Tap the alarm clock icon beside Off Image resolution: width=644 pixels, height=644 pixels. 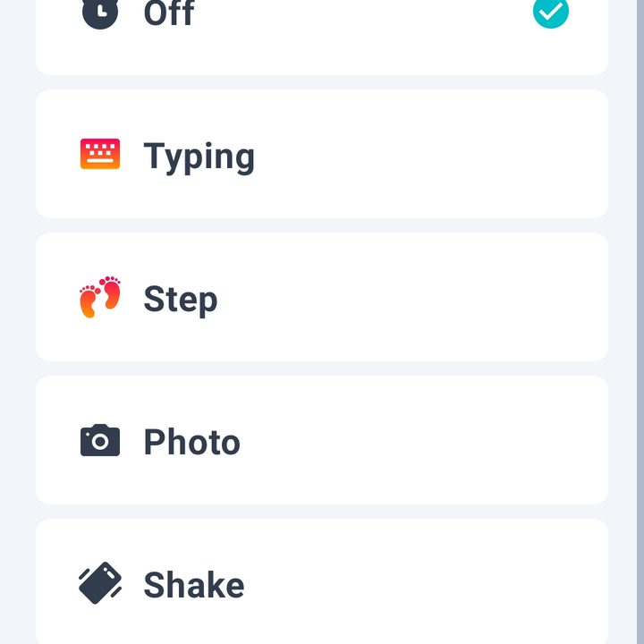pos(100,13)
